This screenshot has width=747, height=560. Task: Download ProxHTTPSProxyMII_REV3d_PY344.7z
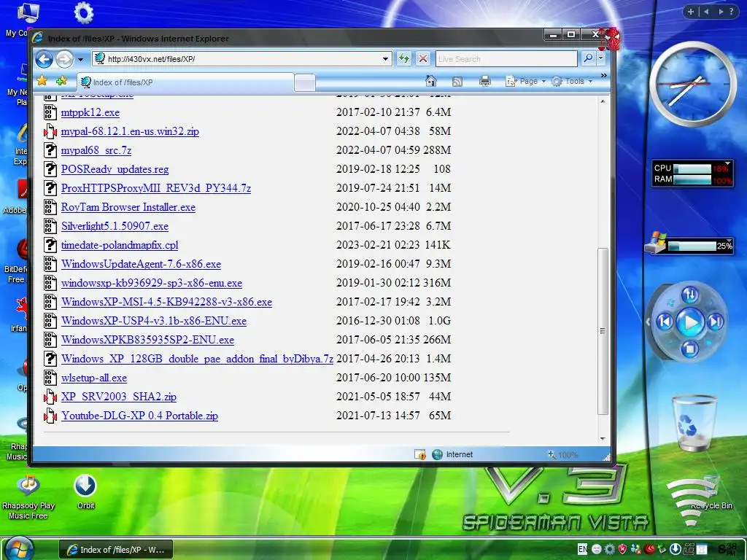pos(156,188)
